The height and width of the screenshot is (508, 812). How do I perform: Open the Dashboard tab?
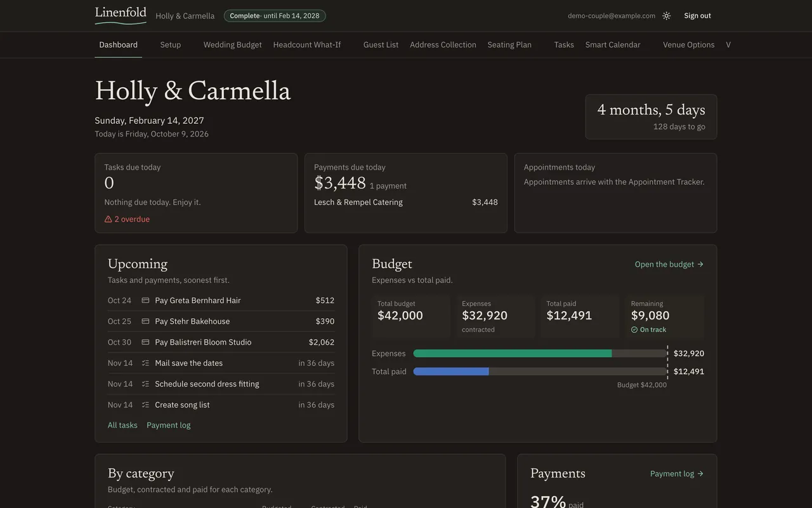click(119, 44)
